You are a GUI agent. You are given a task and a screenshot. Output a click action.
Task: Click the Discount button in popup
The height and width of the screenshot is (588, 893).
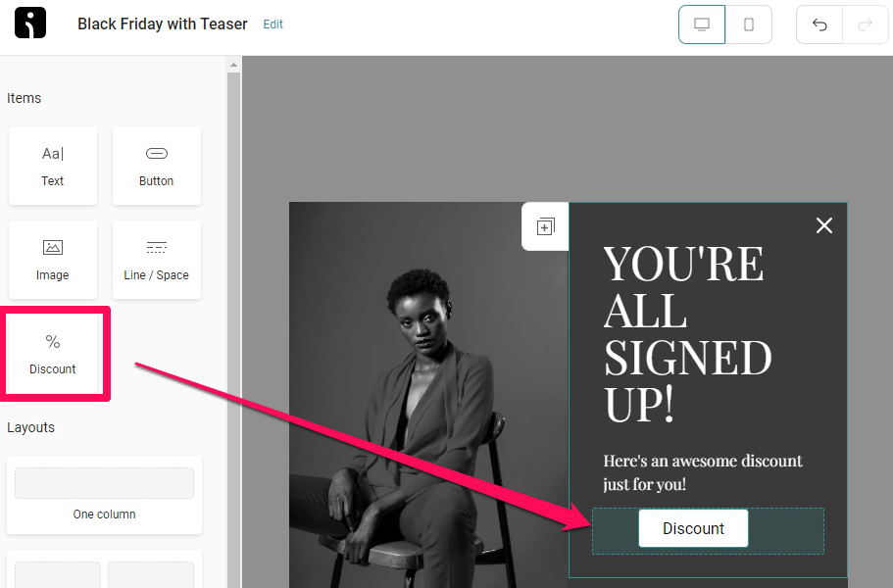(693, 528)
